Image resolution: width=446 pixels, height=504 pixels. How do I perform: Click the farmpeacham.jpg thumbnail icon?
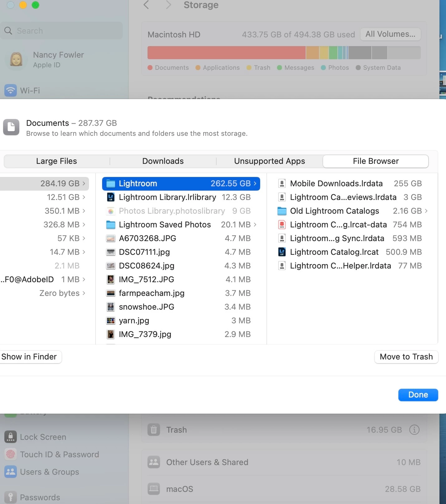pyautogui.click(x=111, y=293)
